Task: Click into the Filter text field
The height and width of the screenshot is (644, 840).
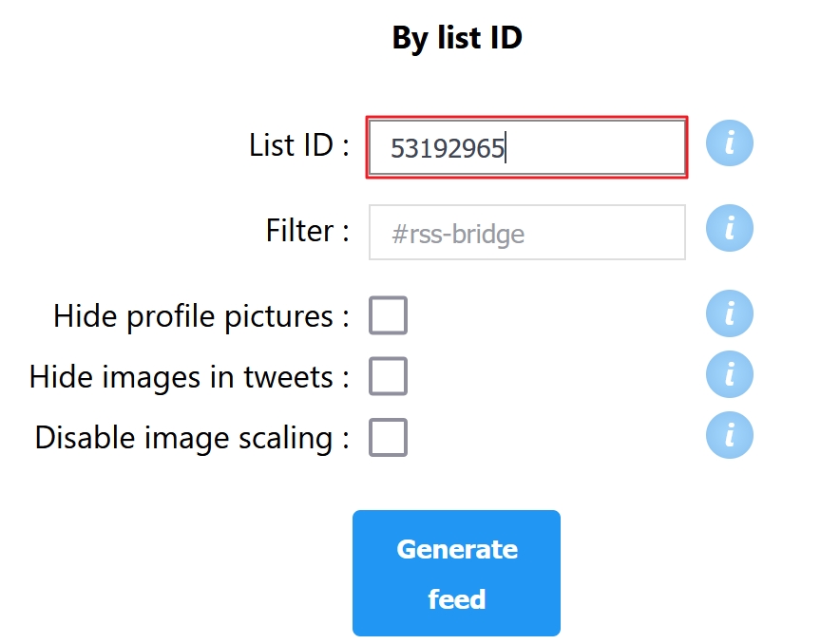Action: pos(527,233)
